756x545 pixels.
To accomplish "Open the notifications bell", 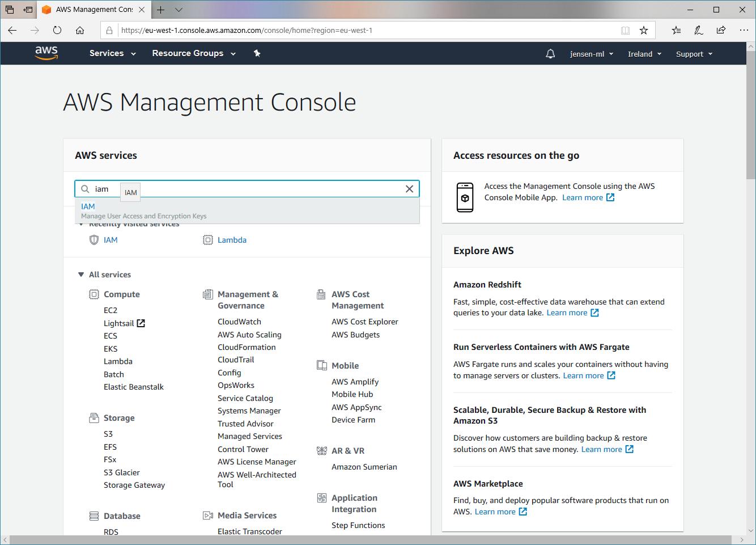I will [x=550, y=54].
